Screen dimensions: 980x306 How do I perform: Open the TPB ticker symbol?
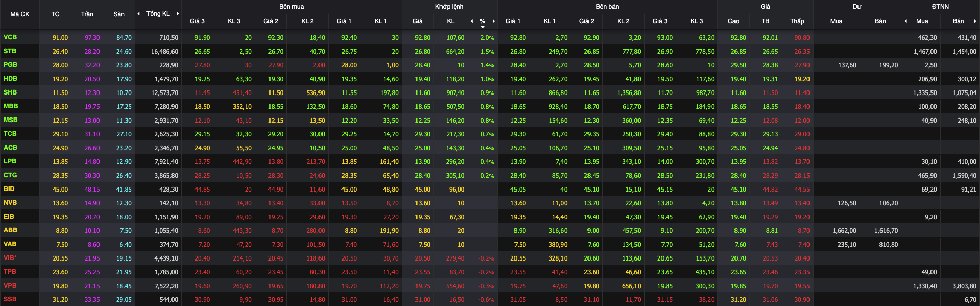click(x=10, y=272)
